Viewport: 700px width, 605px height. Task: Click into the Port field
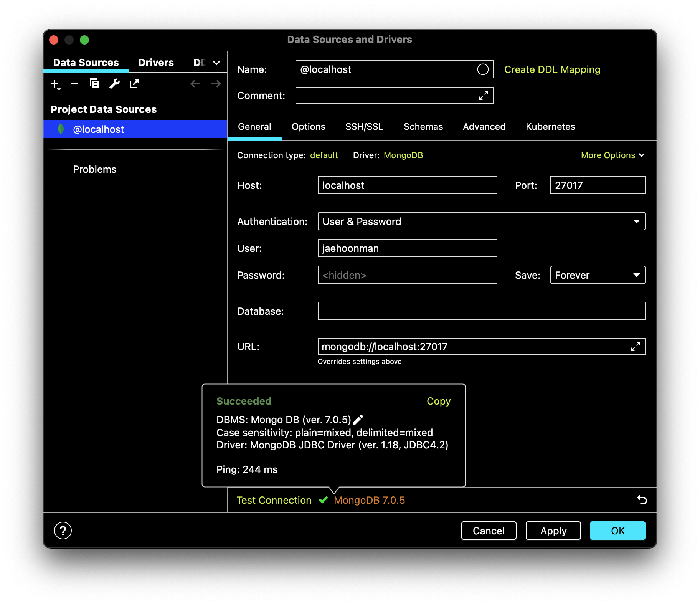point(598,185)
